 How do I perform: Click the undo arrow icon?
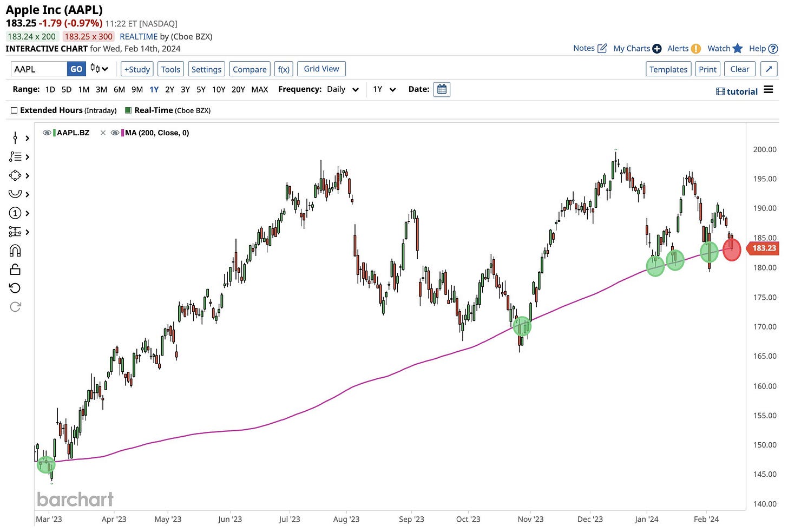point(15,288)
